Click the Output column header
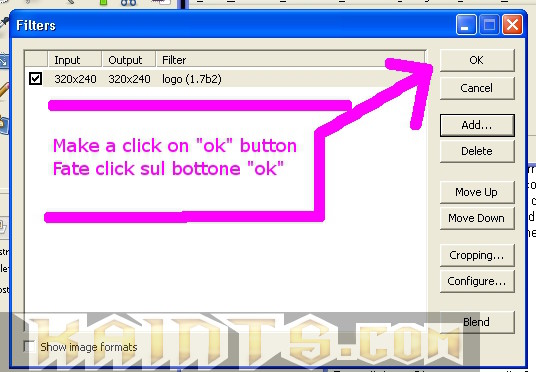536x372 pixels. (129, 59)
